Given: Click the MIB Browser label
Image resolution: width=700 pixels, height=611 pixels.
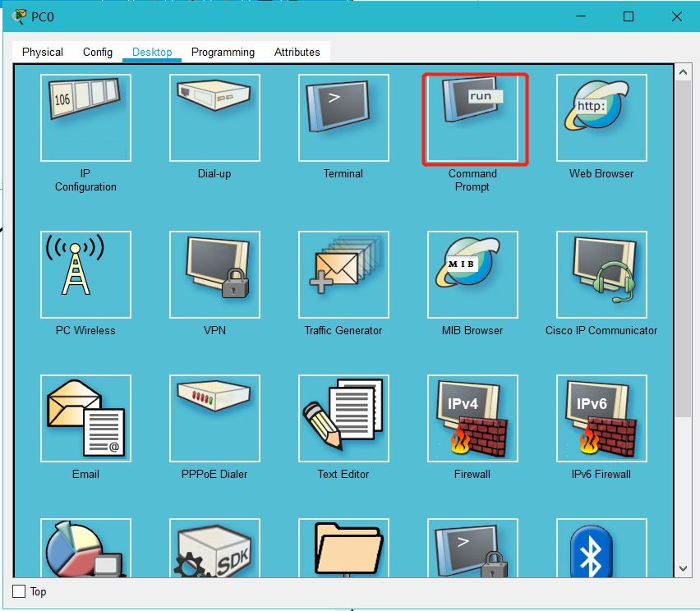Looking at the screenshot, I should click(x=472, y=330).
